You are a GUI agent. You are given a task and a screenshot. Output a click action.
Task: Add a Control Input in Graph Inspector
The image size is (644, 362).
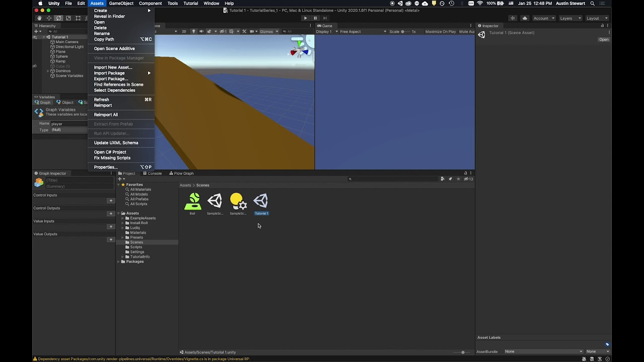pyautogui.click(x=111, y=201)
